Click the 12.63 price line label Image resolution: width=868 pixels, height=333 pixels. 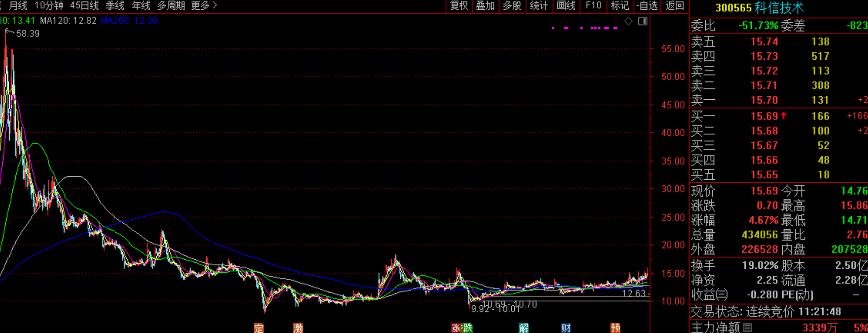(634, 293)
